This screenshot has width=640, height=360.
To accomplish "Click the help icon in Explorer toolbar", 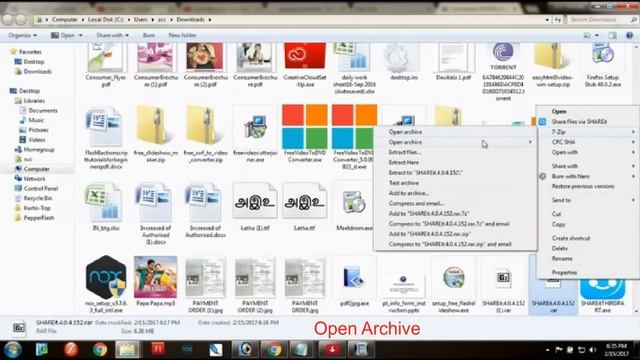I will pyautogui.click(x=629, y=36).
